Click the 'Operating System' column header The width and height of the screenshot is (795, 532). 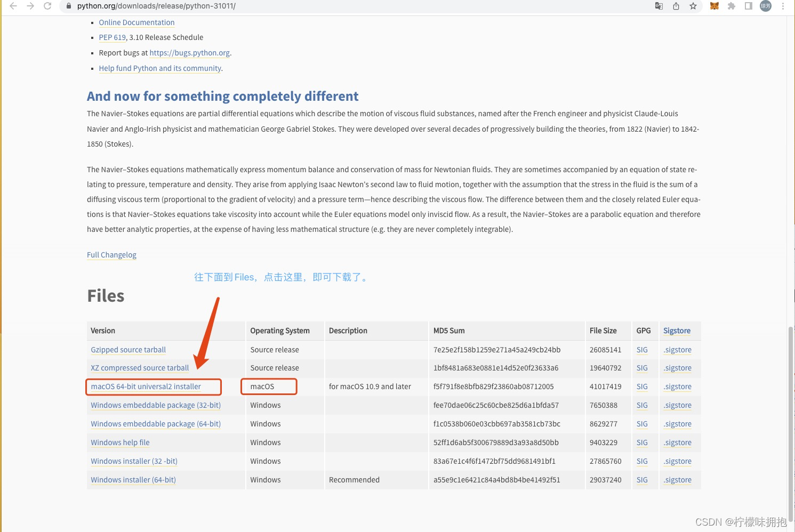[x=280, y=331]
